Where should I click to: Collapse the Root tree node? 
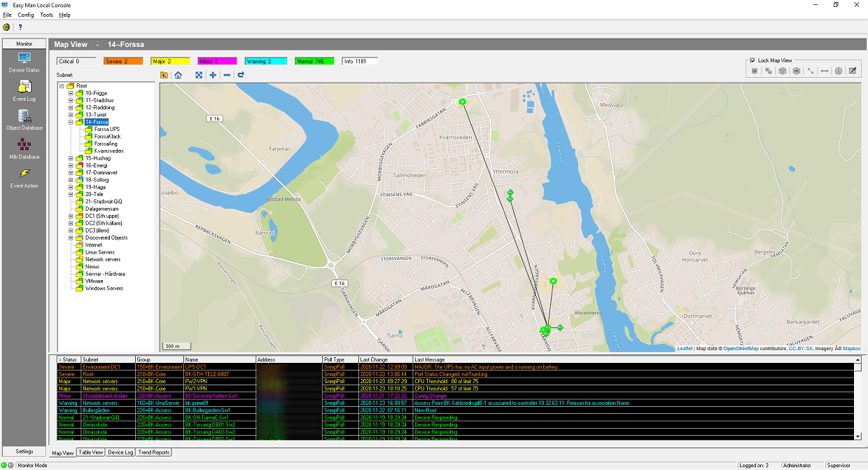62,85
